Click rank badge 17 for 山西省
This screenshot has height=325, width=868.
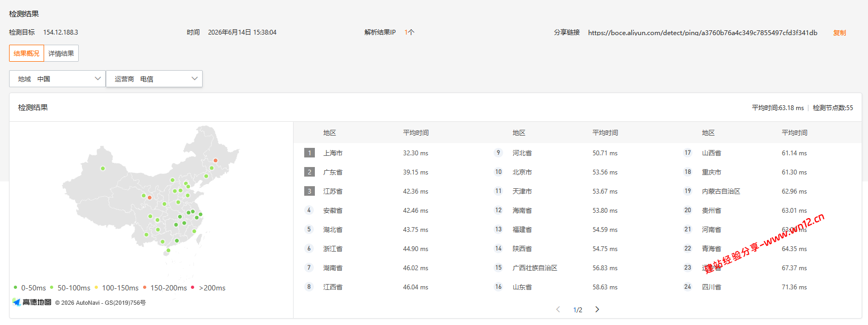pos(688,153)
